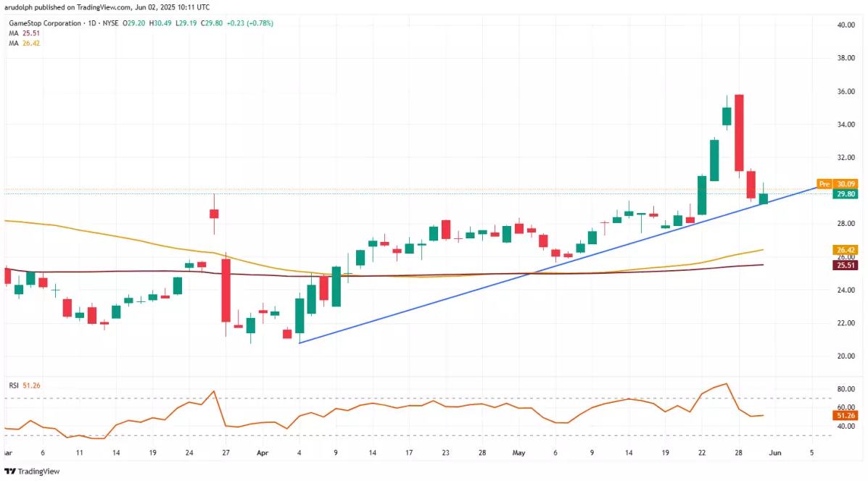Image resolution: width=868 pixels, height=481 pixels.
Task: Click date 27 on the time axis
Action: coord(226,453)
